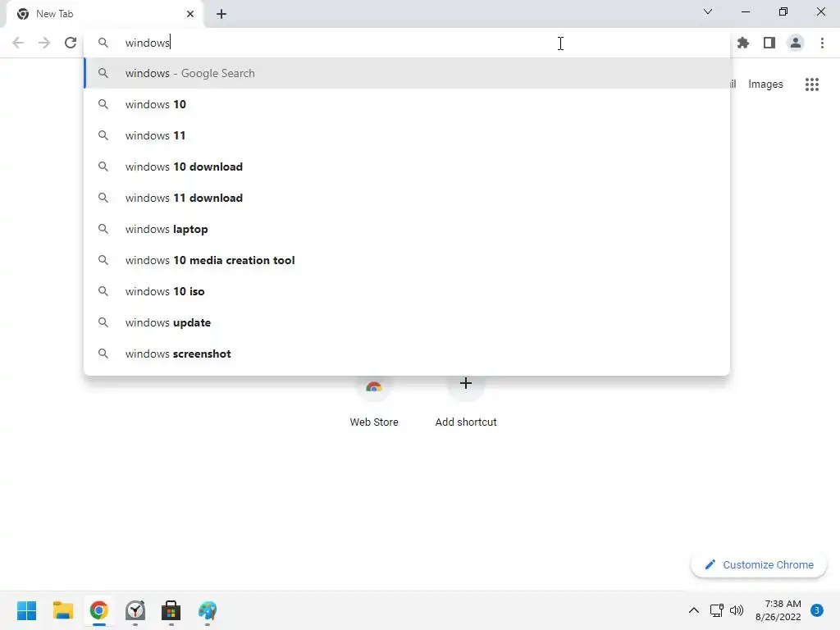Select the 'windows 11' suggestion
The image size is (840, 630).
pos(407,135)
